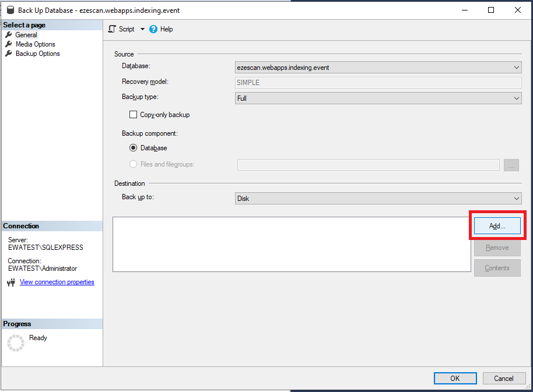
Task: Click the blue Help question-mark icon
Action: click(x=153, y=29)
